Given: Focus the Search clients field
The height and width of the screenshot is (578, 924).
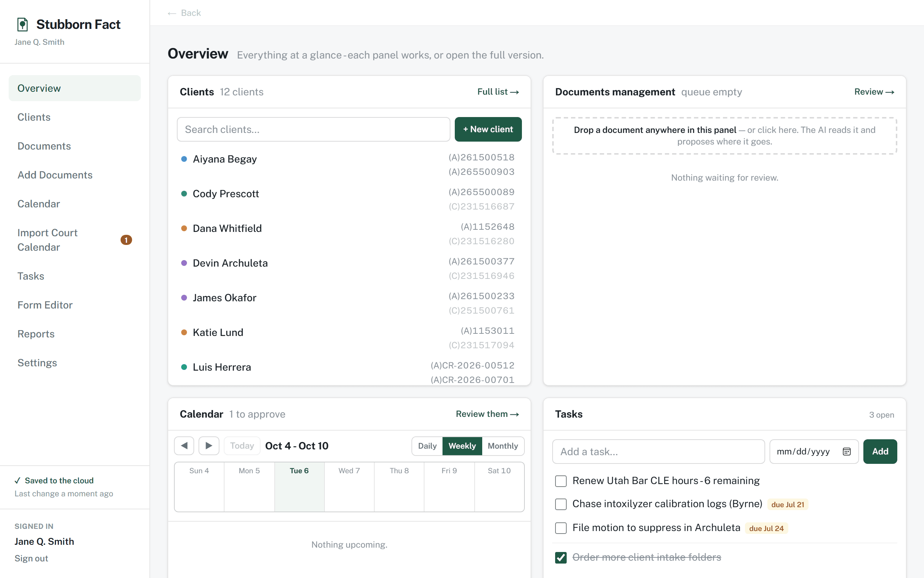Looking at the screenshot, I should click(x=313, y=129).
